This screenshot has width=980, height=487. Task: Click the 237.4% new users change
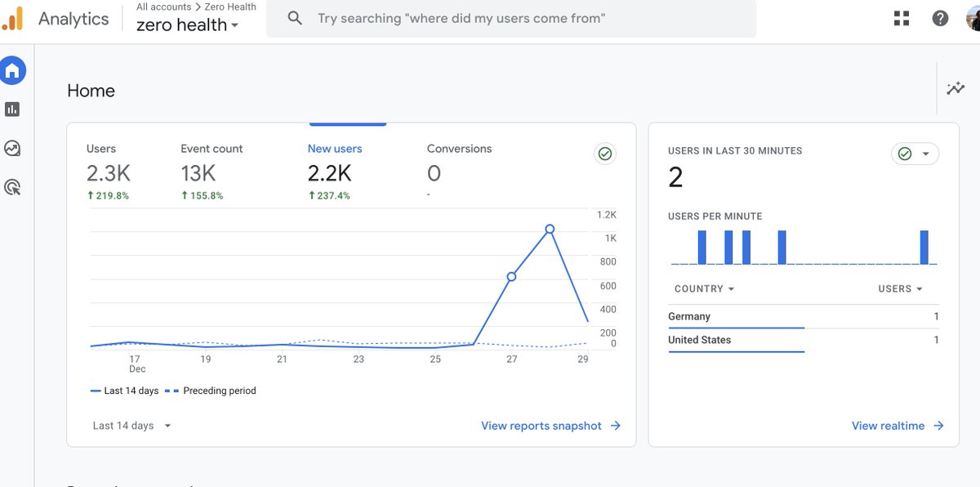[x=328, y=196]
